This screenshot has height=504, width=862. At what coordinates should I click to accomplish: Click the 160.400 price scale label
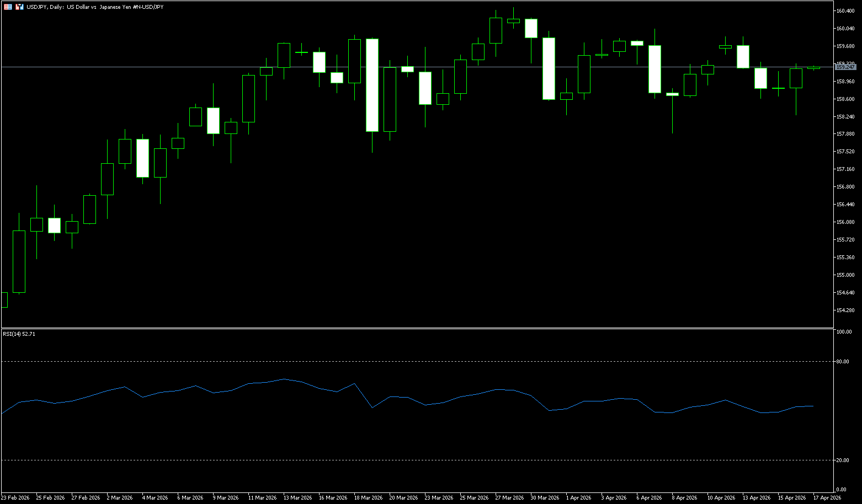(845, 11)
